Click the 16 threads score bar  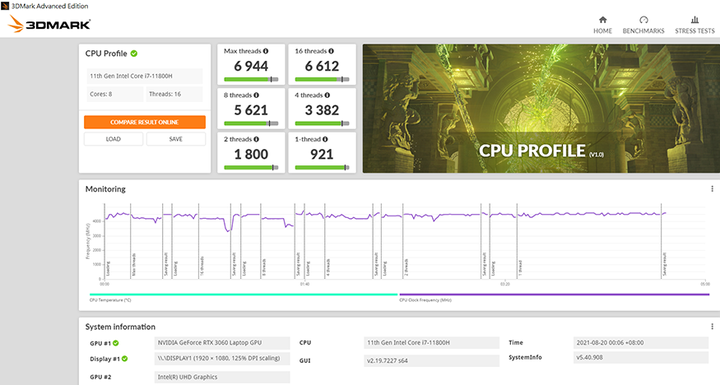[x=322, y=79]
